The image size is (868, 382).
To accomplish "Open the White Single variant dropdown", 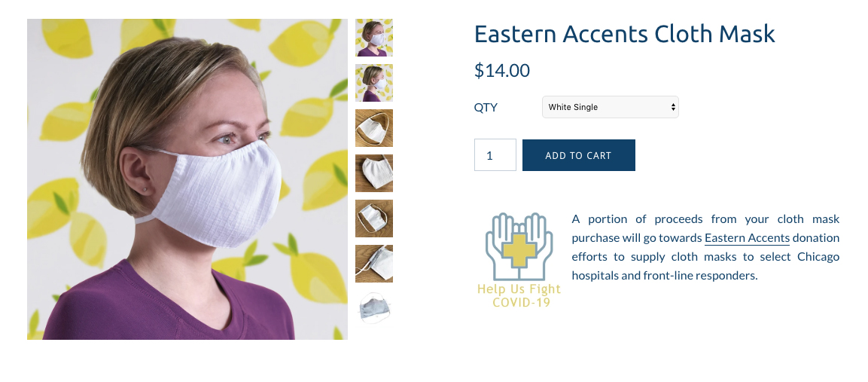I will (610, 107).
